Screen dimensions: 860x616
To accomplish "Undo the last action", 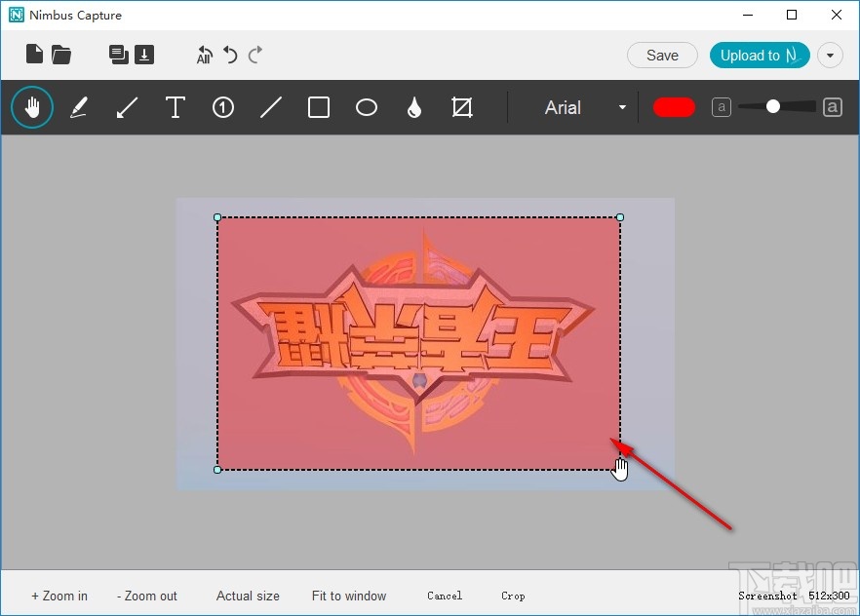I will click(231, 55).
